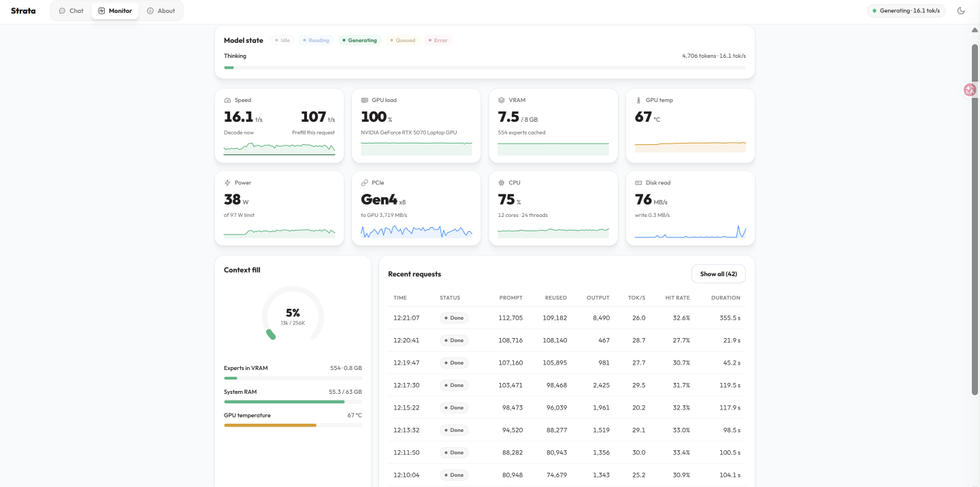Click hit rate value 33.4%

click(681, 452)
